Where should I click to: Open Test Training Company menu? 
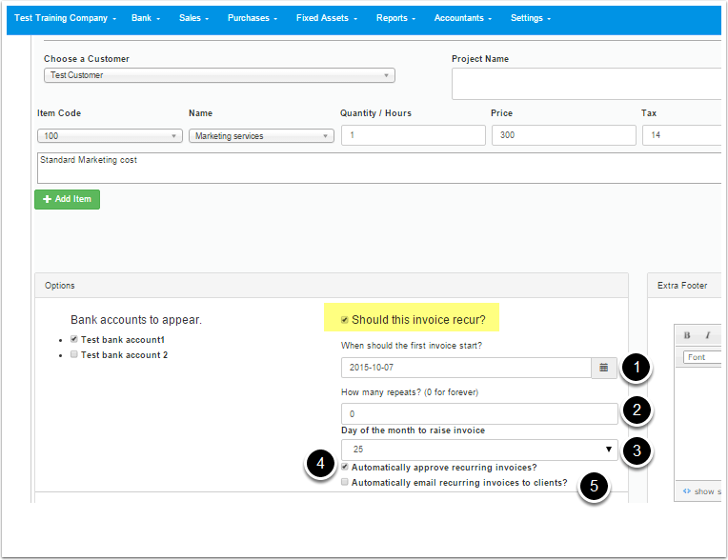tap(65, 18)
